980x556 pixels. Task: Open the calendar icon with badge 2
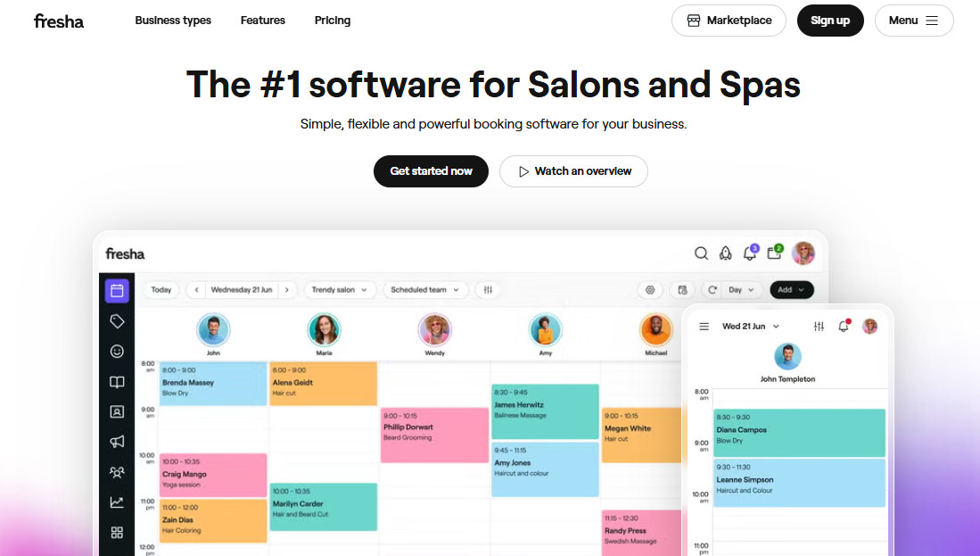point(775,252)
